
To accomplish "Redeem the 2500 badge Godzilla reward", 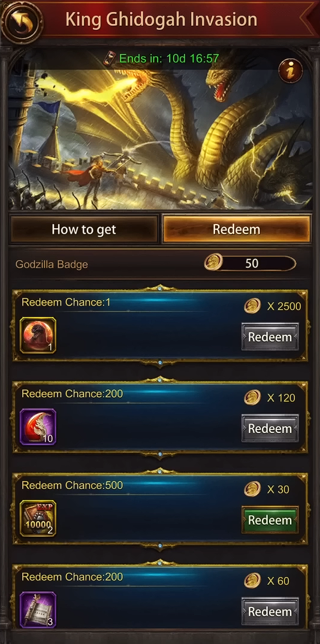I will (270, 337).
